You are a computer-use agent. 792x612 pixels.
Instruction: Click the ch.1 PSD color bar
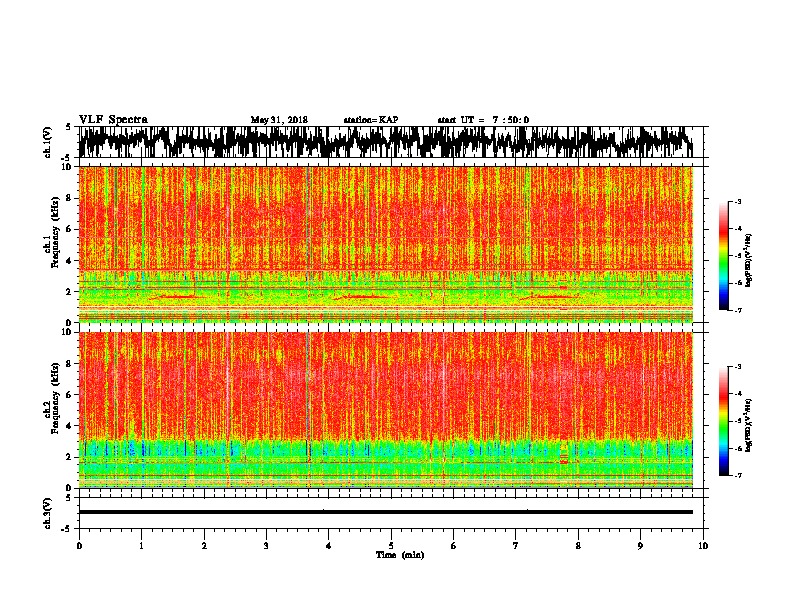click(x=723, y=256)
